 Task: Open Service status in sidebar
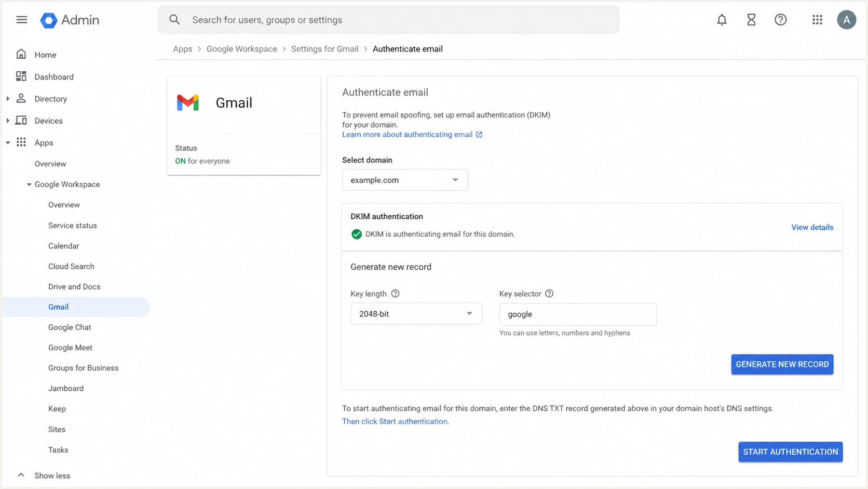[73, 226]
